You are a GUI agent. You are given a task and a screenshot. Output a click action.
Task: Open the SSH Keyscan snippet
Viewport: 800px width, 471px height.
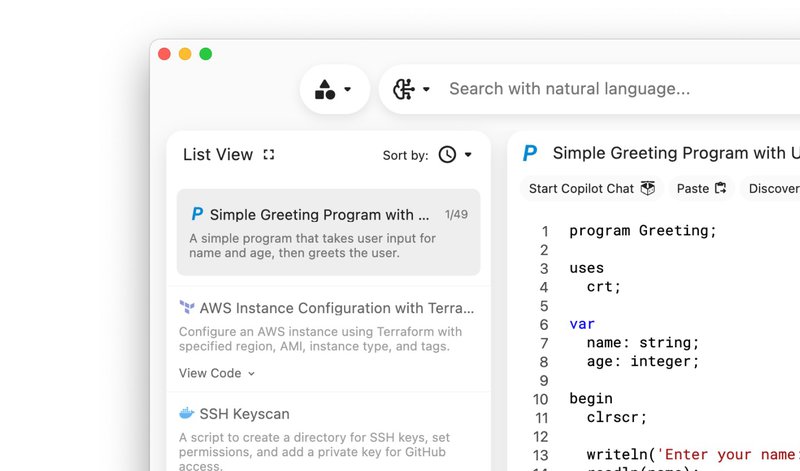pos(244,414)
